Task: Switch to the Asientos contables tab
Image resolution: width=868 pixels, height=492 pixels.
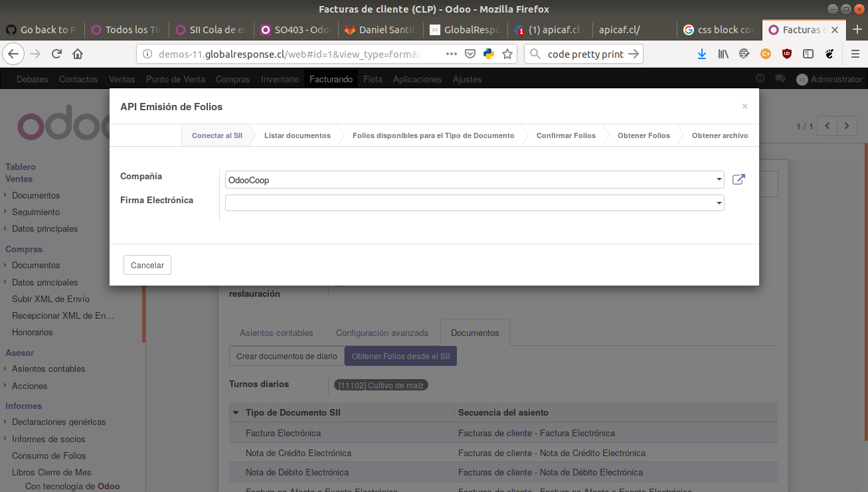Action: tap(276, 333)
